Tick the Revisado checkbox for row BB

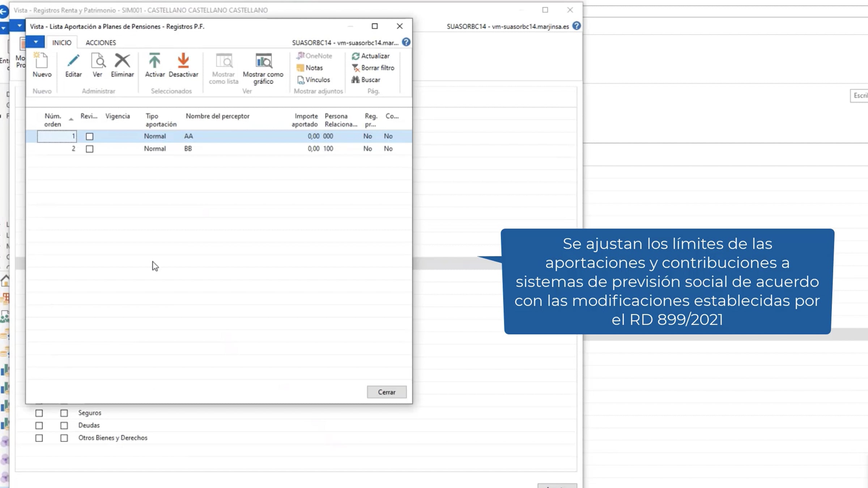click(89, 149)
